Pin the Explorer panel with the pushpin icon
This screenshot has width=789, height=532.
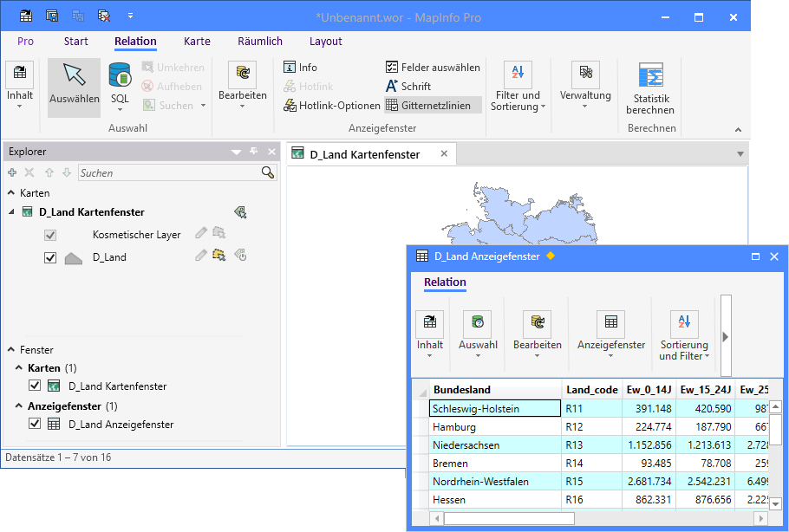[x=253, y=152]
